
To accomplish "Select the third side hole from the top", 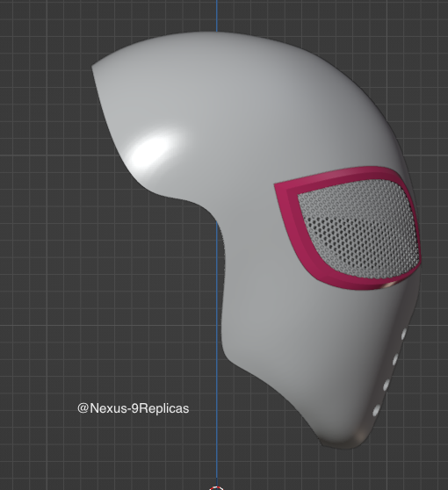I will (x=386, y=385).
